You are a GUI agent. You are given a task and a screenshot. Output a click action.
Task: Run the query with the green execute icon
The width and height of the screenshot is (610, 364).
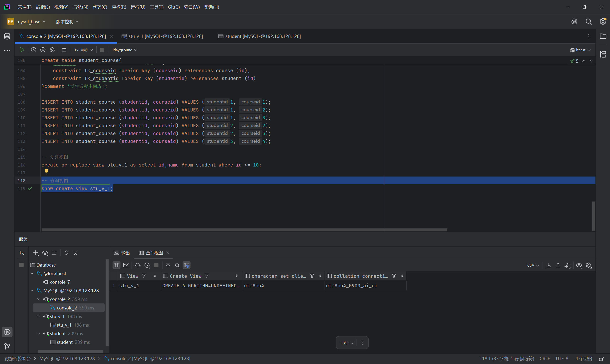[x=22, y=50]
